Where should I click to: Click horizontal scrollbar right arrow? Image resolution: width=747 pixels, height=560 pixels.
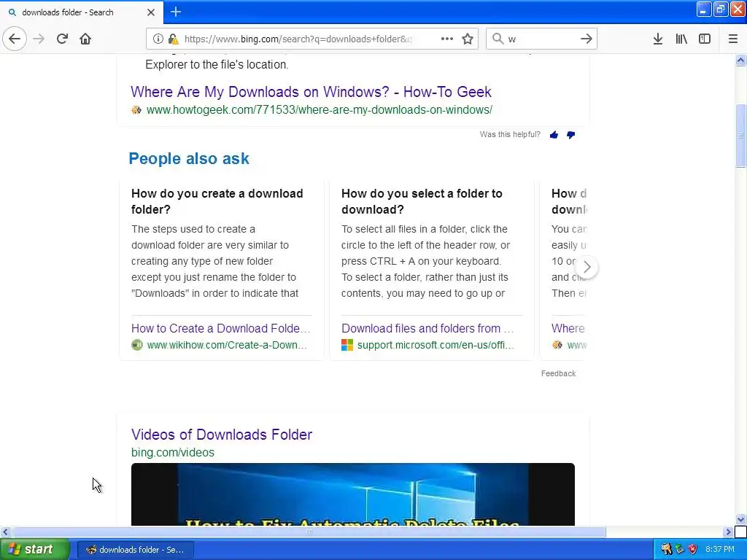pyautogui.click(x=728, y=532)
